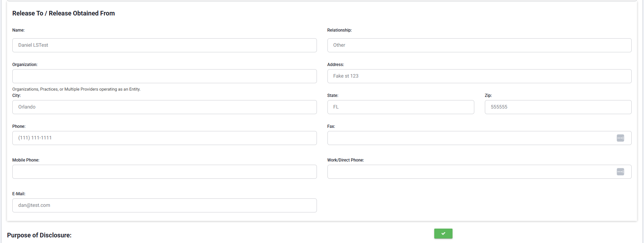The width and height of the screenshot is (644, 243).
Task: Click the "E-Mail:" field label
Action: [x=19, y=194]
